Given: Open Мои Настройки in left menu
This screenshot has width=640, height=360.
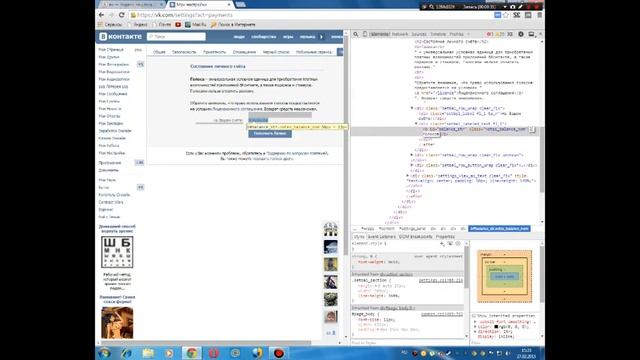Looking at the screenshot, I should coord(112,153).
